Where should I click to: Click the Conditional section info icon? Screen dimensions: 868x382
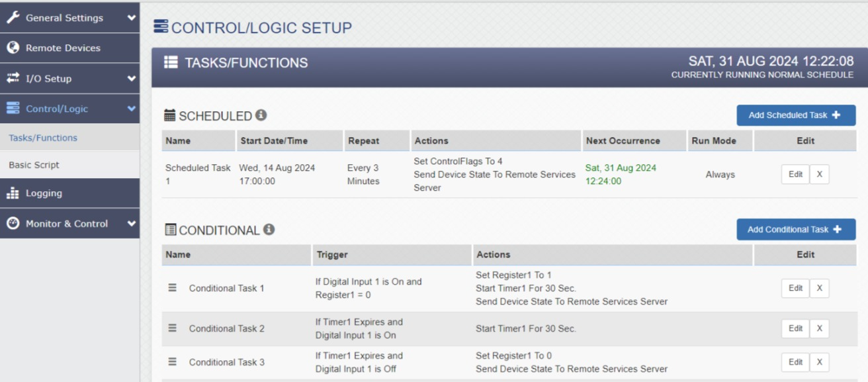[x=269, y=229]
